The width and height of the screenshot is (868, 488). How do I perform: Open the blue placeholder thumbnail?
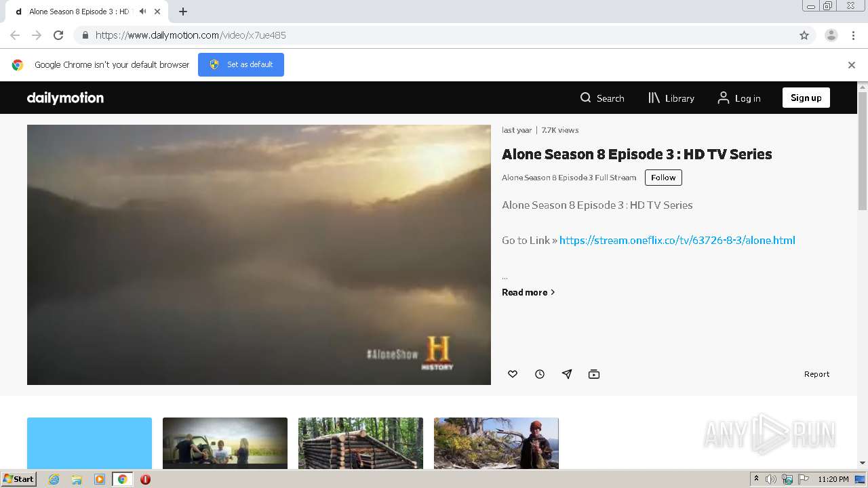90,443
